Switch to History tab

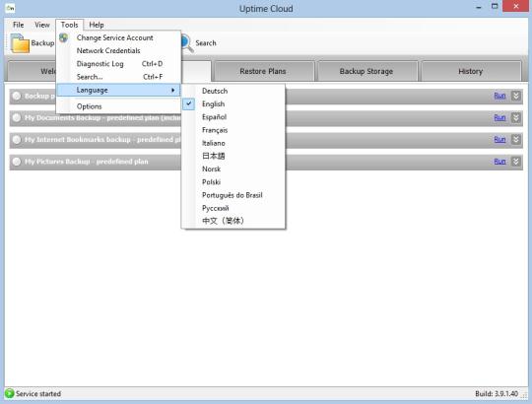pos(471,71)
